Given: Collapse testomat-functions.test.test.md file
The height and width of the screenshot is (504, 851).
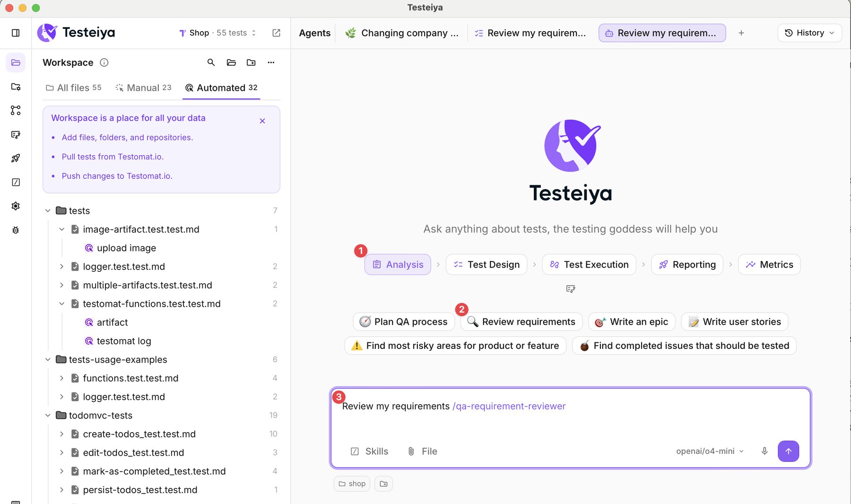Looking at the screenshot, I should (x=61, y=304).
